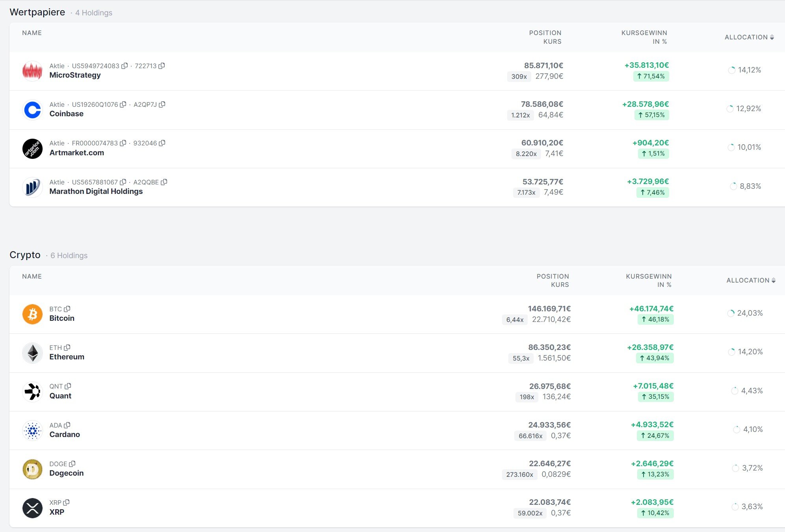Copy Coinbase WKN A2QP7J
The height and width of the screenshot is (532, 785).
[x=162, y=104]
